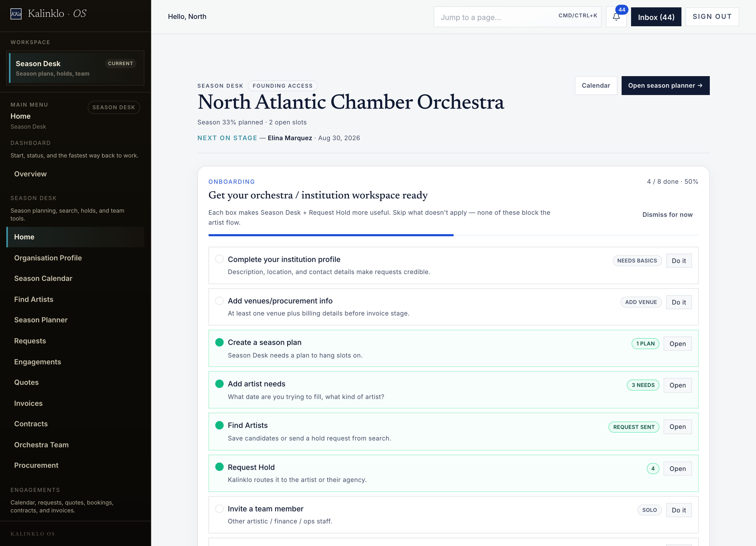Click the green Find Artists status indicator
The image size is (756, 546).
coord(219,425)
